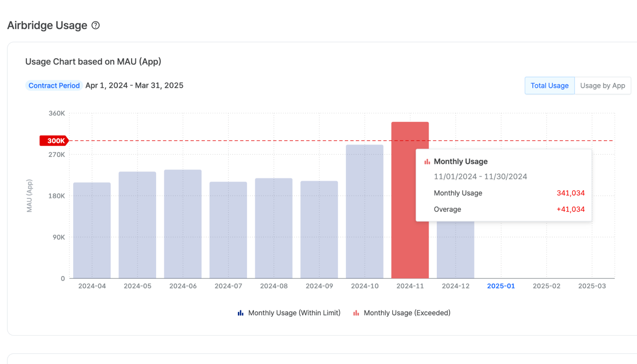Select the 2024-04 usage bar
The width and height of the screenshot is (637, 364).
click(x=92, y=230)
